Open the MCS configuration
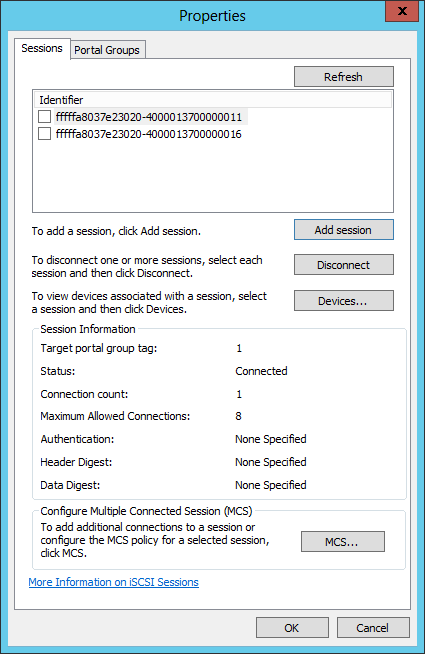The height and width of the screenshot is (654, 425). pyautogui.click(x=343, y=542)
